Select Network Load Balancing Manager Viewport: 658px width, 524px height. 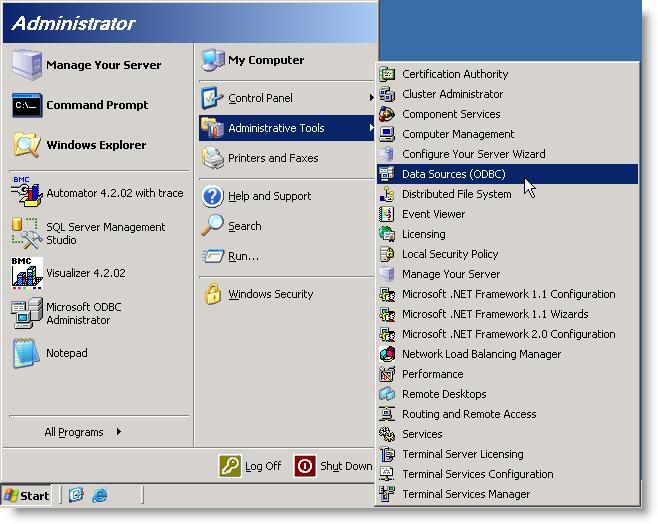[x=507, y=354]
